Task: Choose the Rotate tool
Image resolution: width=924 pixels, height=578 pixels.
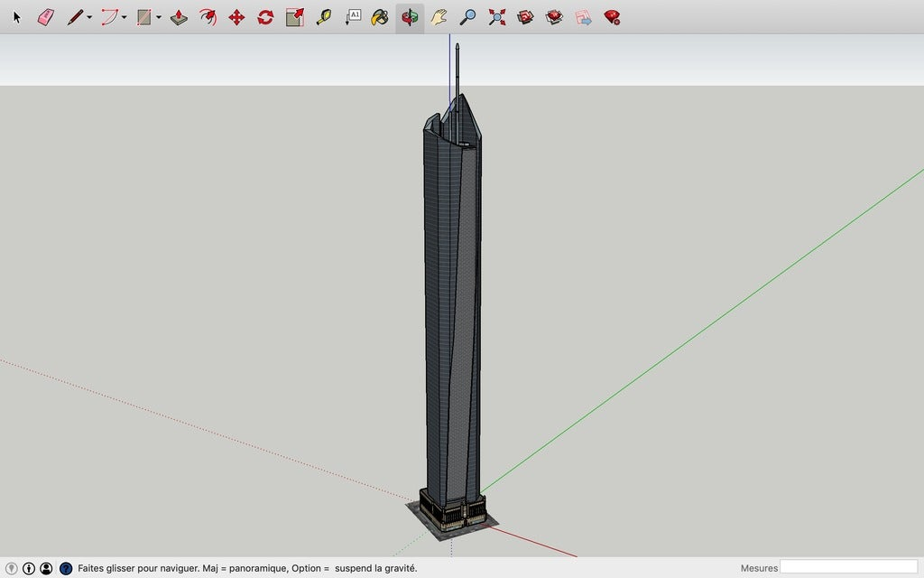Action: (x=265, y=17)
